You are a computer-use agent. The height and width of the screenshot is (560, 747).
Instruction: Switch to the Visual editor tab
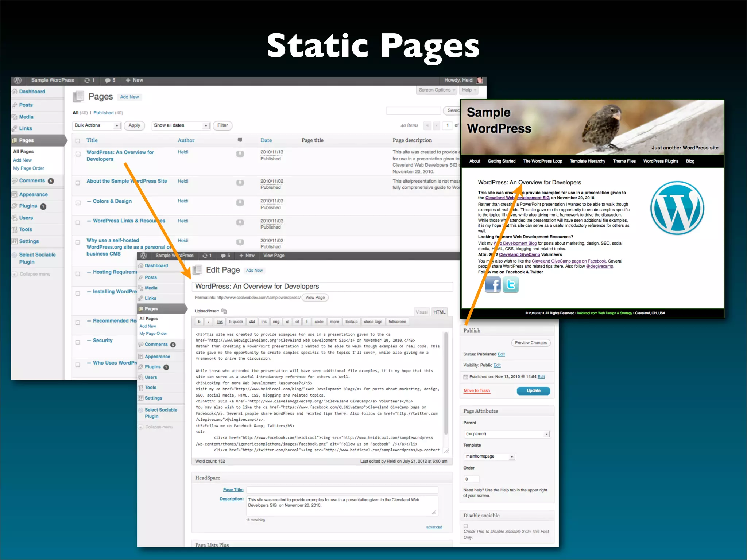point(422,312)
